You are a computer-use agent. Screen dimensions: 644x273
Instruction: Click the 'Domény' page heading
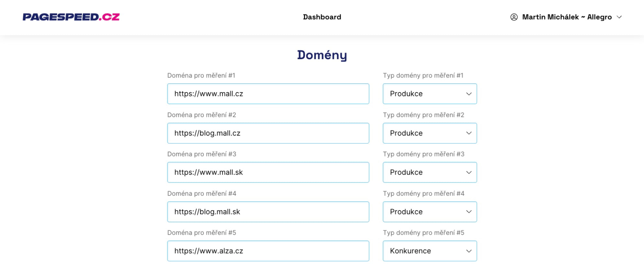click(x=322, y=55)
